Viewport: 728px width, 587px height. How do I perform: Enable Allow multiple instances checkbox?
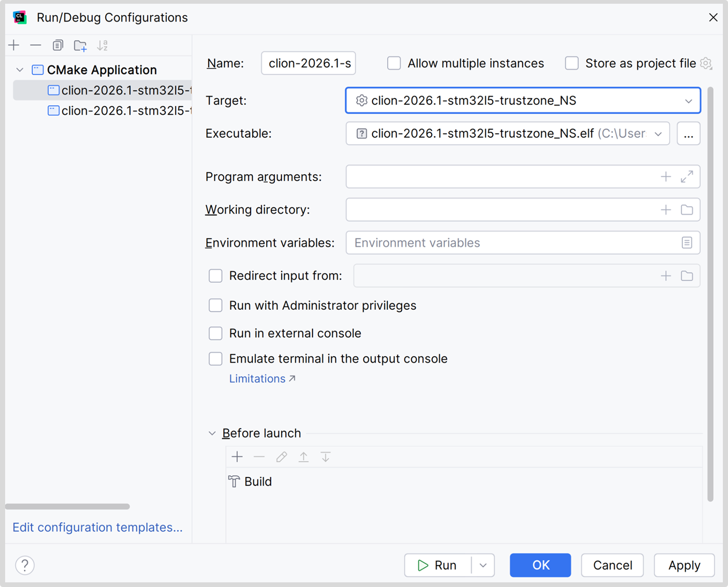(394, 63)
